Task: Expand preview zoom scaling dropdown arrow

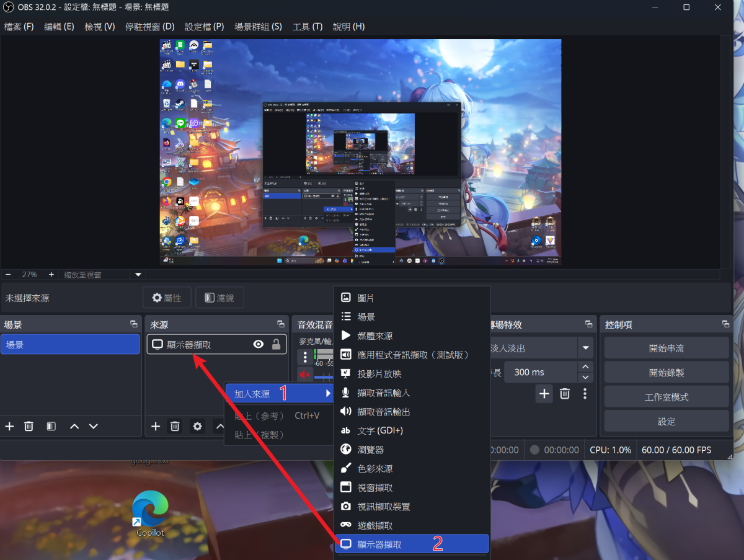Action: click(138, 274)
